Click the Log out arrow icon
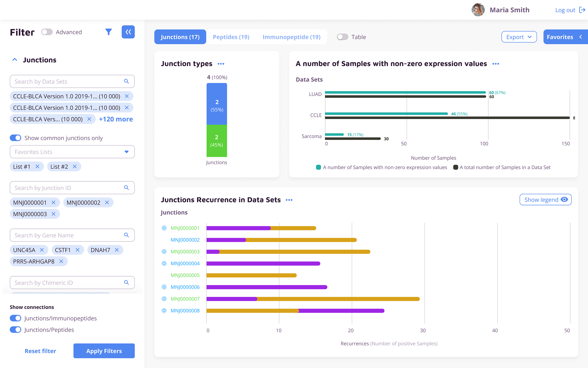 pos(582,10)
